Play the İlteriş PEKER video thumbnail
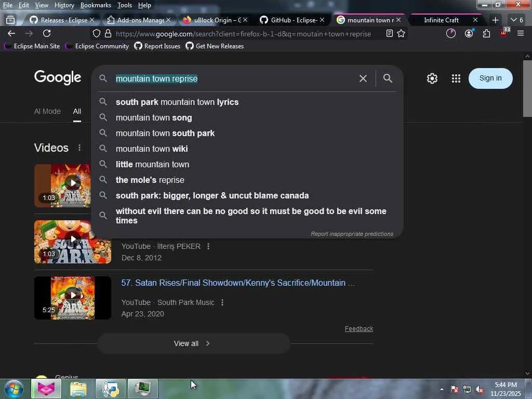This screenshot has height=399, width=532. 73,242
